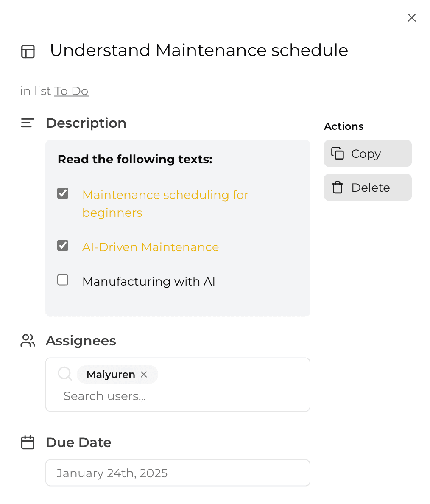Open the AI-Driven Maintenance link
The height and width of the screenshot is (504, 430).
click(151, 247)
